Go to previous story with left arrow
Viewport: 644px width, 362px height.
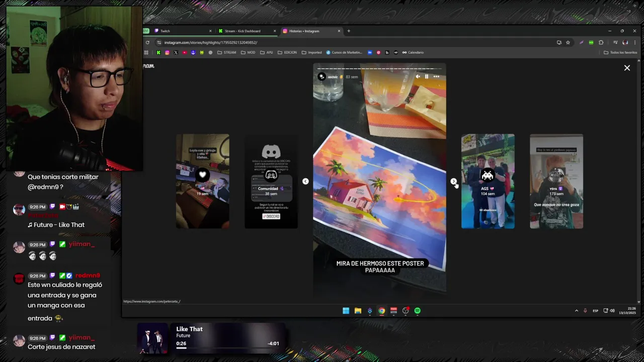tap(305, 182)
